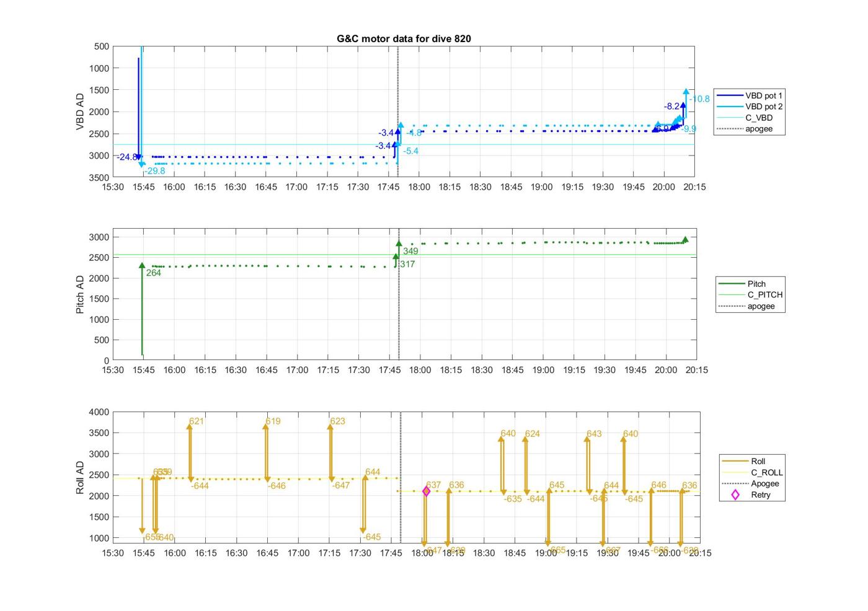868x611 pixels.
Task: Select the "VBD pot 1" legend entry
Action: pyautogui.click(x=749, y=95)
